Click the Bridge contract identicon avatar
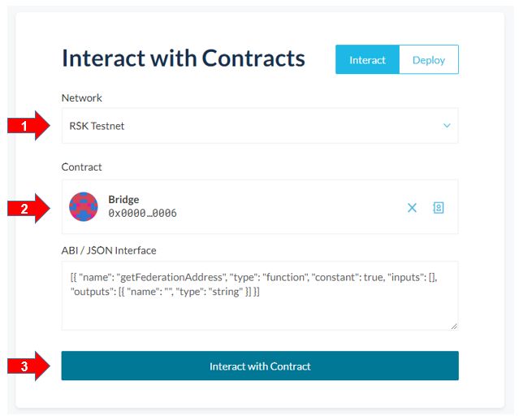519x420 pixels. click(84, 207)
